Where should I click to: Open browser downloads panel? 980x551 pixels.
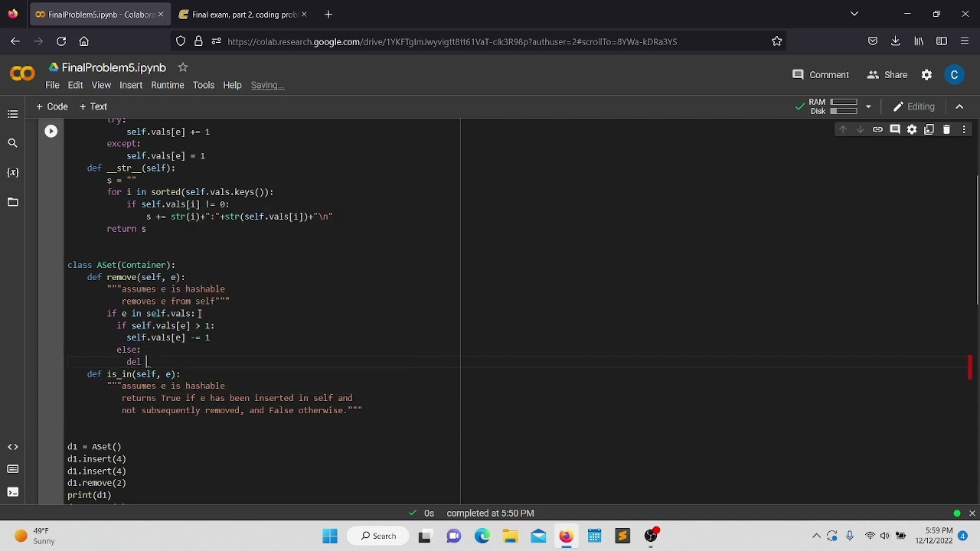pos(895,41)
